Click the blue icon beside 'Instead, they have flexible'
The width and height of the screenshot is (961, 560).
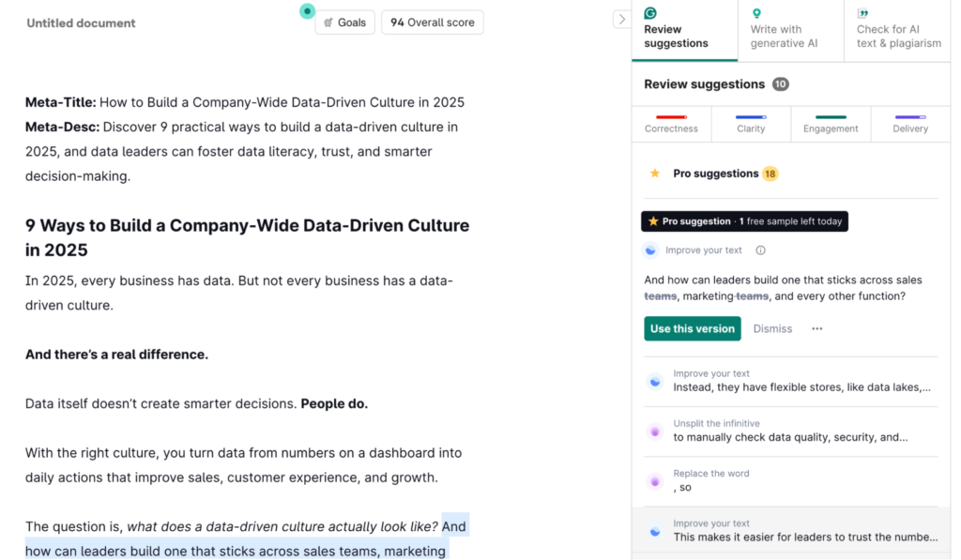(655, 382)
